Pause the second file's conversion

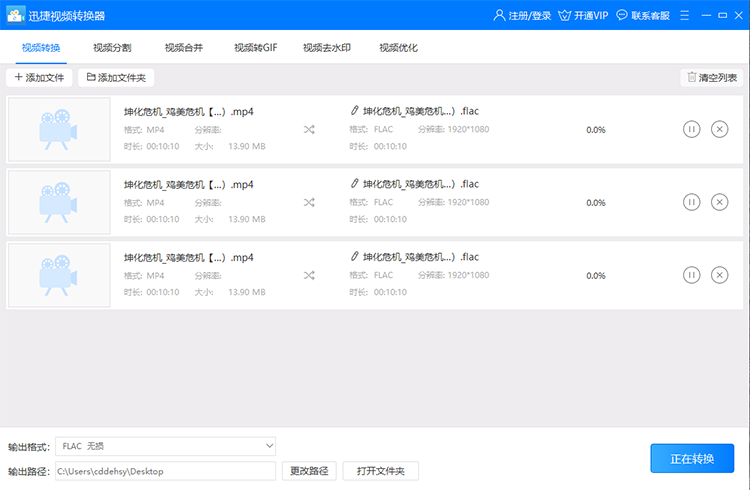691,202
